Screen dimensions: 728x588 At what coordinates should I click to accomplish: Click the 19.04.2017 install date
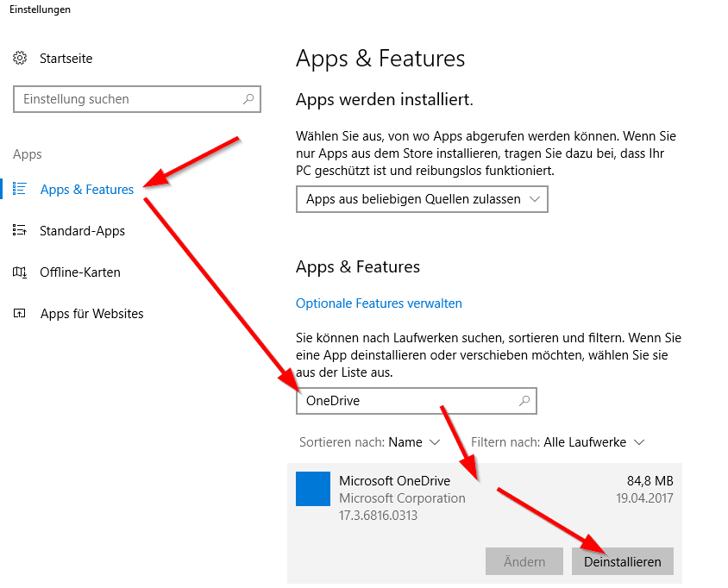(x=644, y=498)
